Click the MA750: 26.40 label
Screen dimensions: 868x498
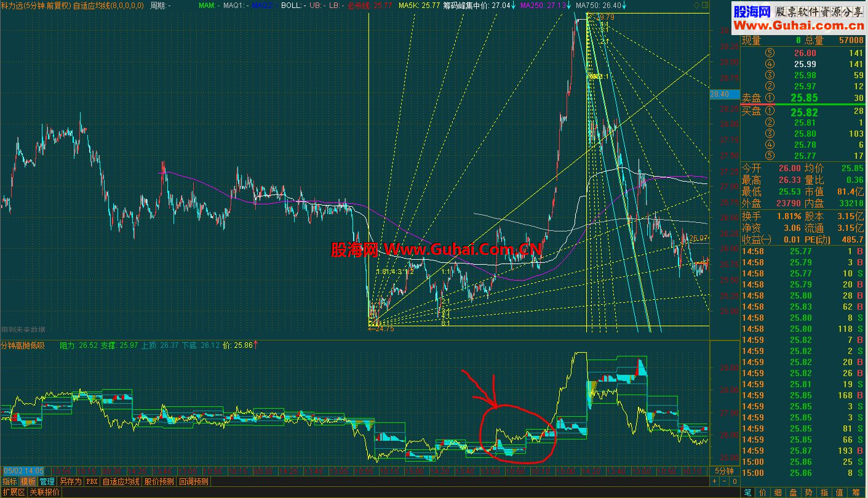(x=602, y=5)
